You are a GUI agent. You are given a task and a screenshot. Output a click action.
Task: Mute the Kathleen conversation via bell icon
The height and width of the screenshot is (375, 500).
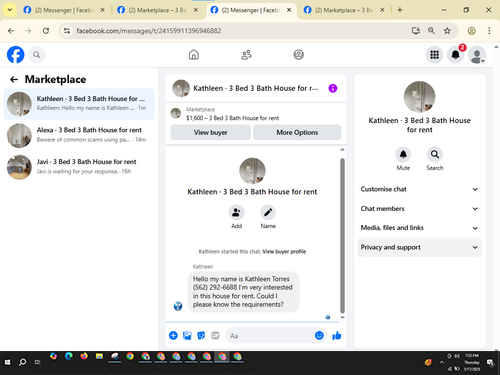click(403, 154)
